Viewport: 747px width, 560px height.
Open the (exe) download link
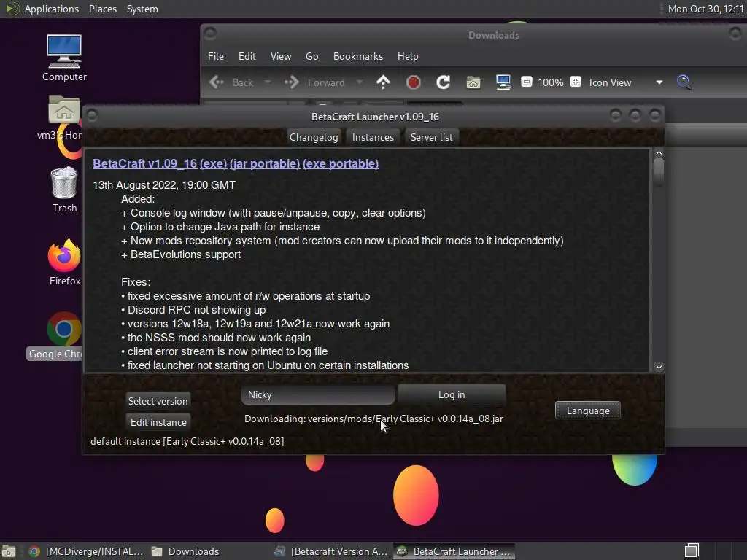pos(214,163)
